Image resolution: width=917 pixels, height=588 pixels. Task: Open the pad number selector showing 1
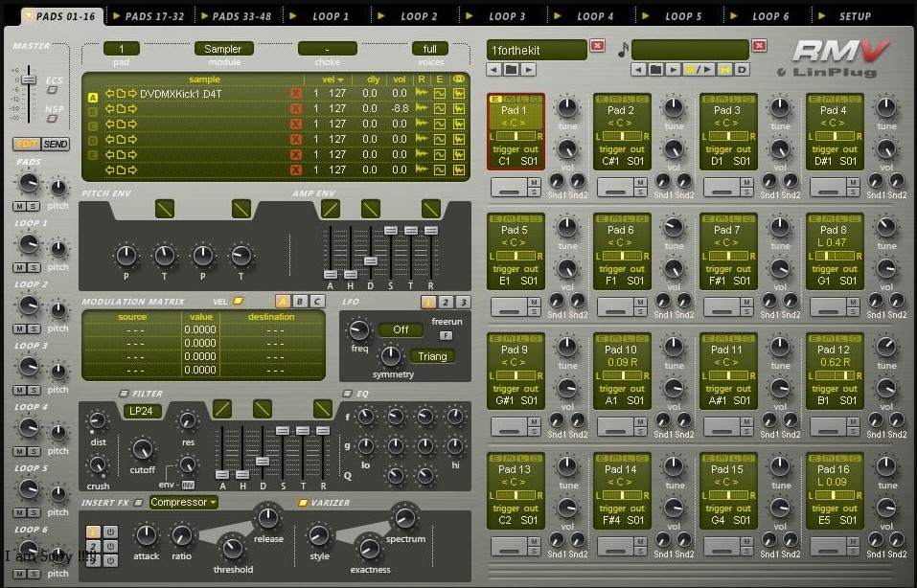(121, 49)
